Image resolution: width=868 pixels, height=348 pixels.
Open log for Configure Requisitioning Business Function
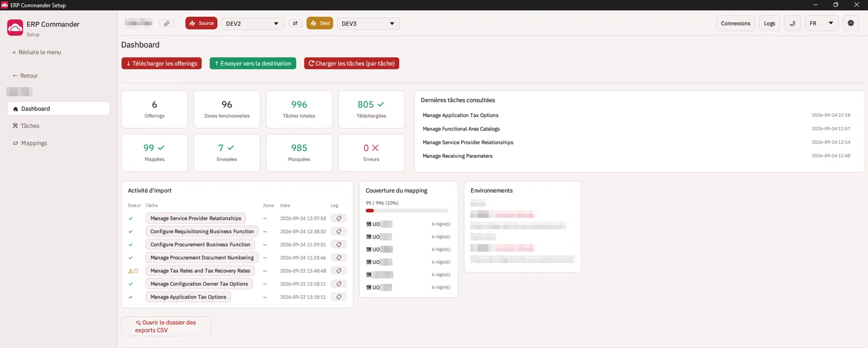point(339,231)
